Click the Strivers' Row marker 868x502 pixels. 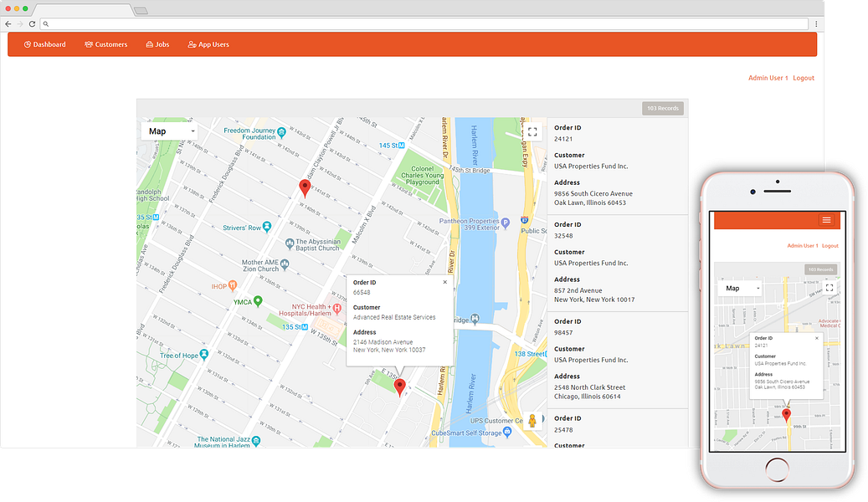click(x=267, y=227)
